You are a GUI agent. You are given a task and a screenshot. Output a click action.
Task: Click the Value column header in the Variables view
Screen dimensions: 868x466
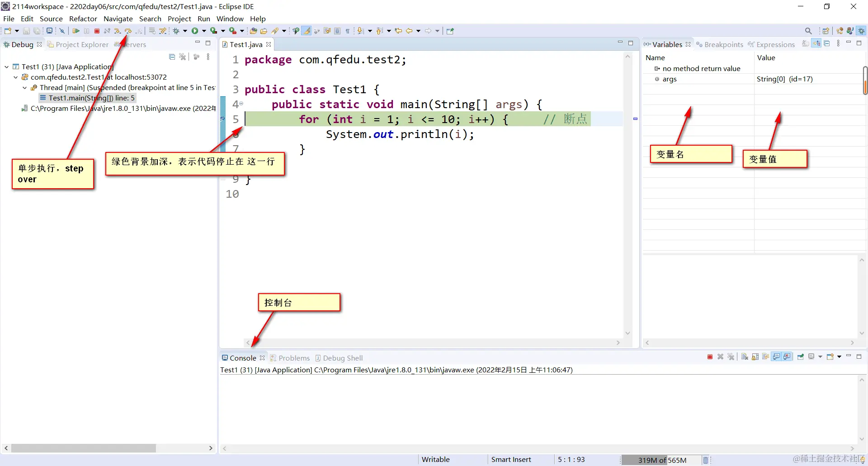click(809, 57)
